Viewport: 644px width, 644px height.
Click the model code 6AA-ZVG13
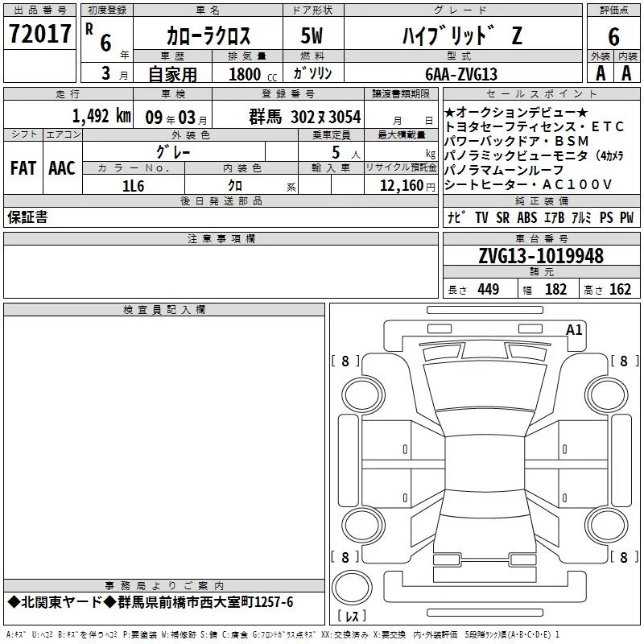(461, 74)
